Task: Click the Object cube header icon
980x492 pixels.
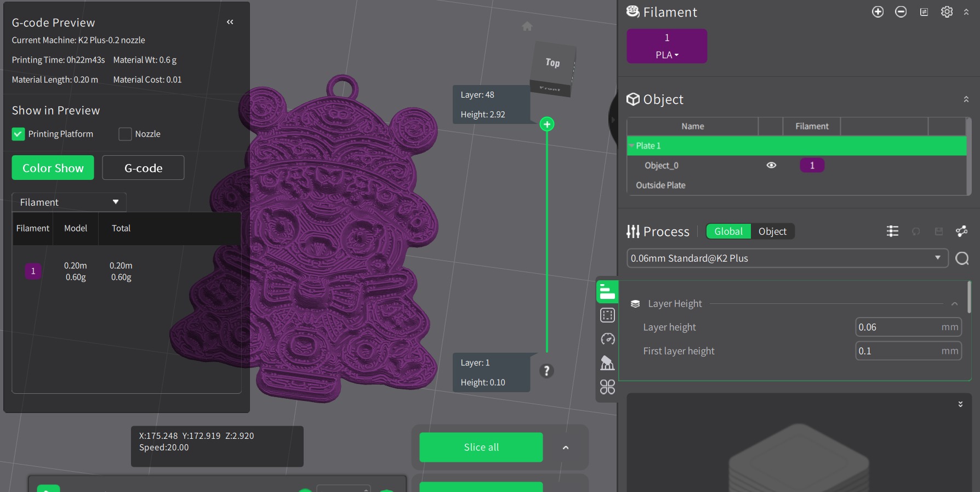Action: [x=633, y=99]
